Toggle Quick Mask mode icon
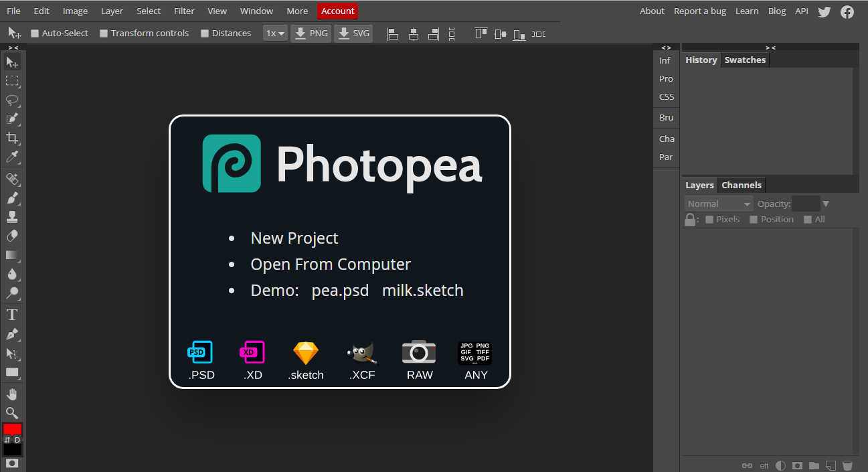Image resolution: width=868 pixels, height=472 pixels. click(12, 463)
